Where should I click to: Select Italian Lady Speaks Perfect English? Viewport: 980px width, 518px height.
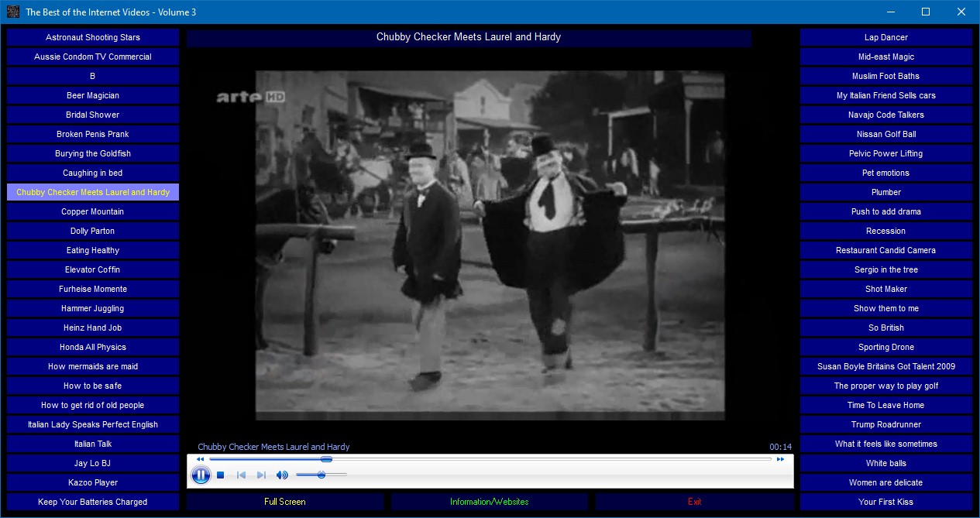93,424
